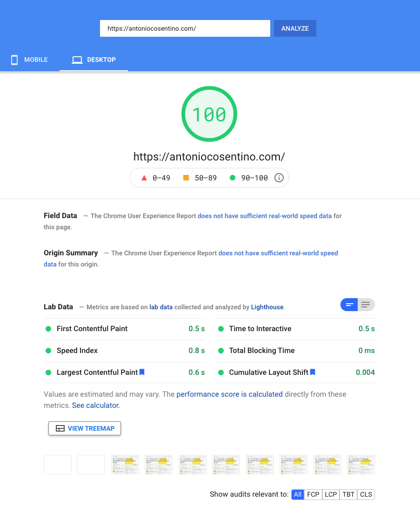The height and width of the screenshot is (506, 420).
Task: Click the Field Data heading
Action: (60, 216)
